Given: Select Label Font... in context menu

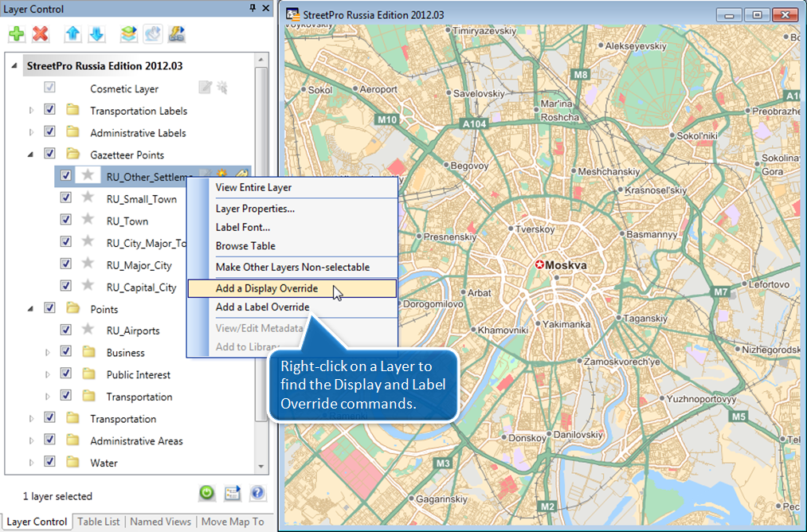Looking at the screenshot, I should (292, 227).
